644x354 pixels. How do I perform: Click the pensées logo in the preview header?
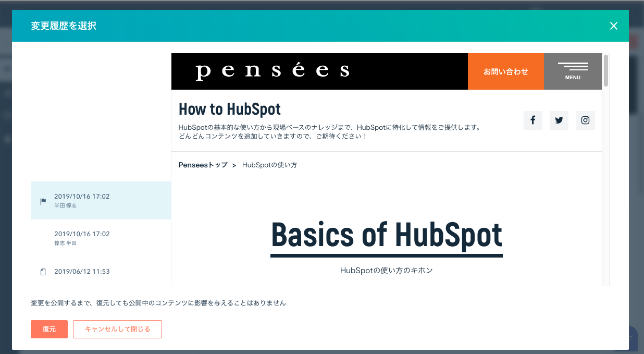click(x=273, y=71)
